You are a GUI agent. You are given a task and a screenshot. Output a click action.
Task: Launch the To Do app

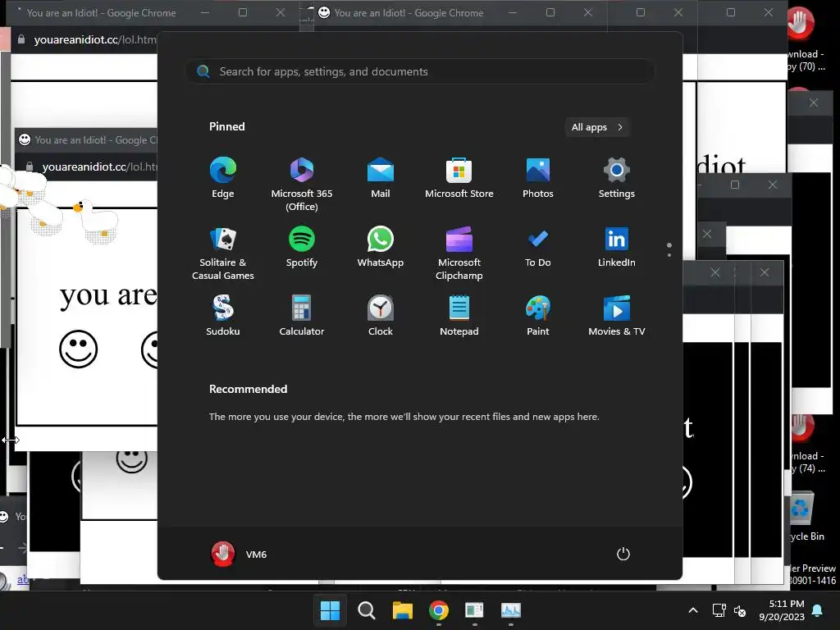[x=538, y=247]
